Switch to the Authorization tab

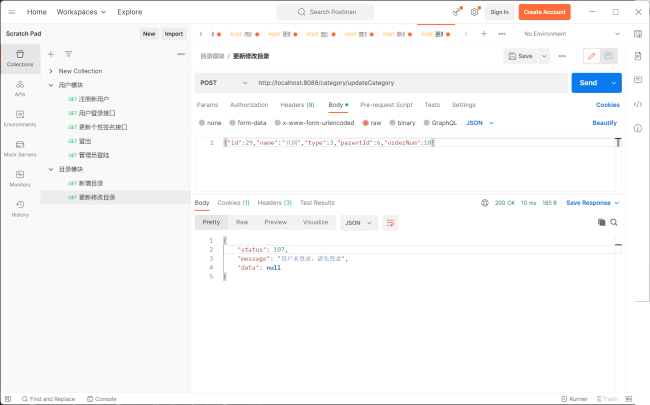[249, 105]
